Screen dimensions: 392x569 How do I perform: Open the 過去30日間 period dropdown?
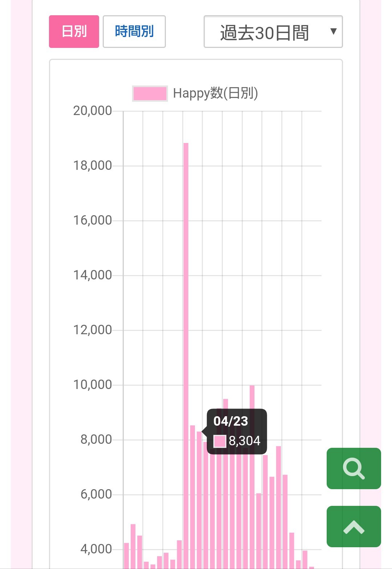click(x=265, y=32)
